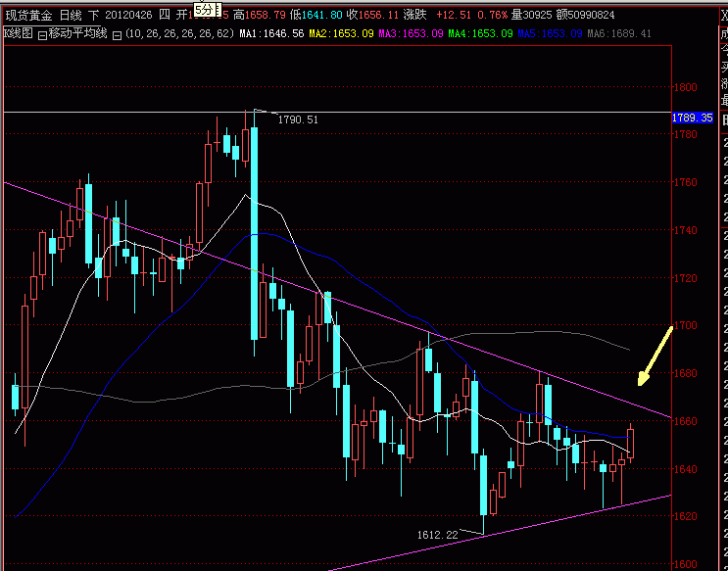
Task: Click the K线图 chart label
Action: [19, 33]
